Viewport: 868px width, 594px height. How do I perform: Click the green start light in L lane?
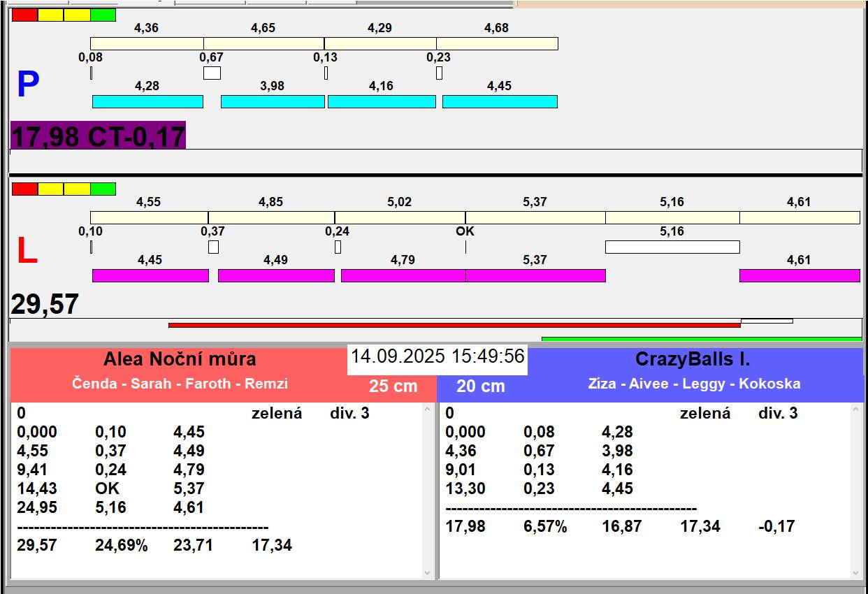tap(103, 189)
